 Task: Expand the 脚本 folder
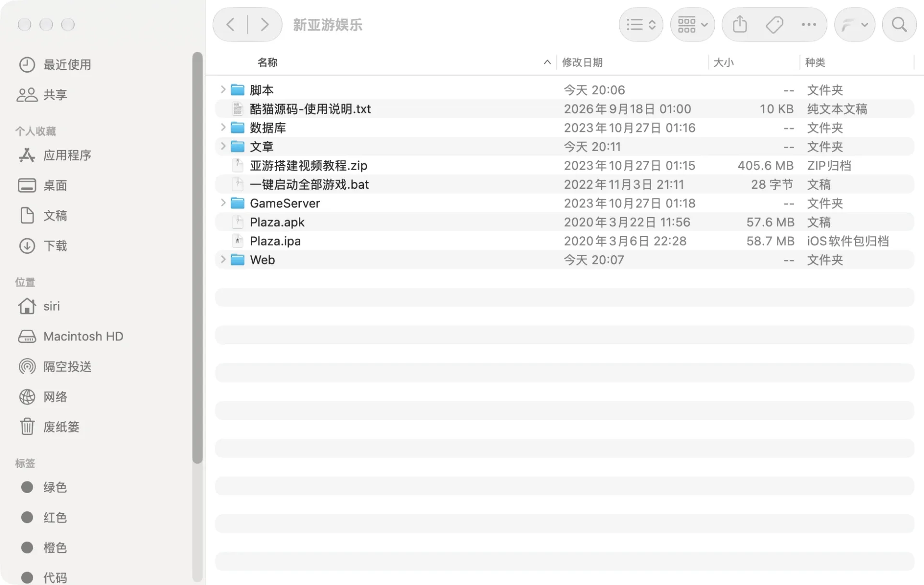(223, 90)
